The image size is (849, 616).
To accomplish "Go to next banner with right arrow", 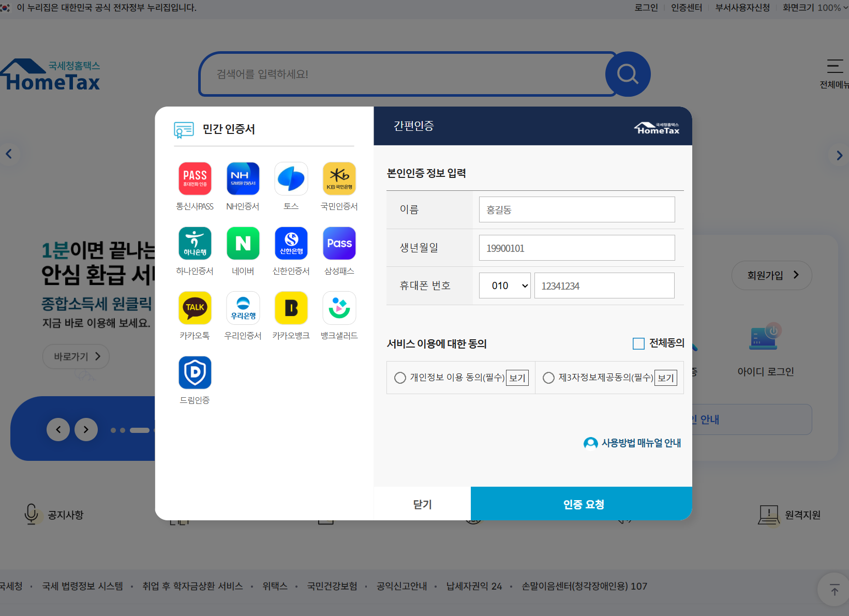I will pyautogui.click(x=839, y=155).
